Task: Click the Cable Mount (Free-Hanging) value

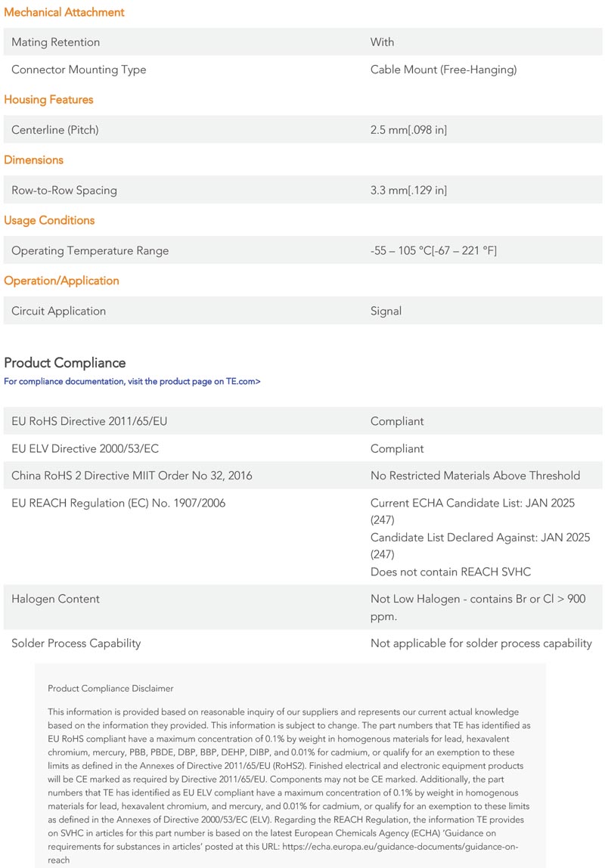Action: (x=443, y=70)
